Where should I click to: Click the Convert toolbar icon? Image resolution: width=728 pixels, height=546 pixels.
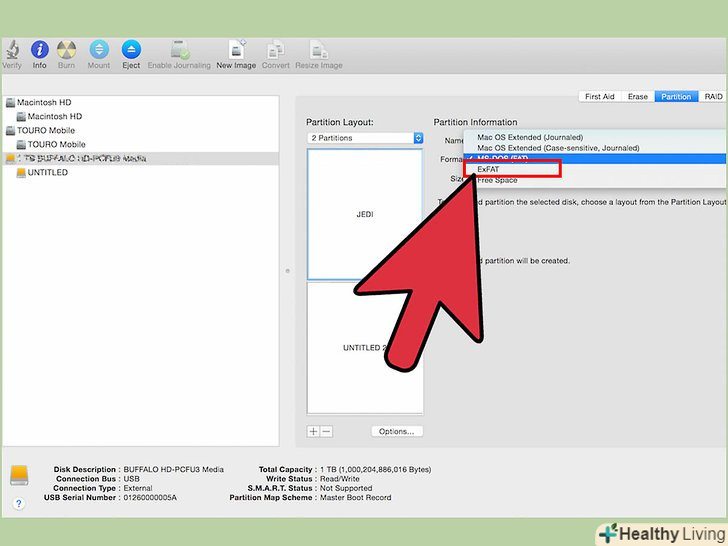click(276, 50)
